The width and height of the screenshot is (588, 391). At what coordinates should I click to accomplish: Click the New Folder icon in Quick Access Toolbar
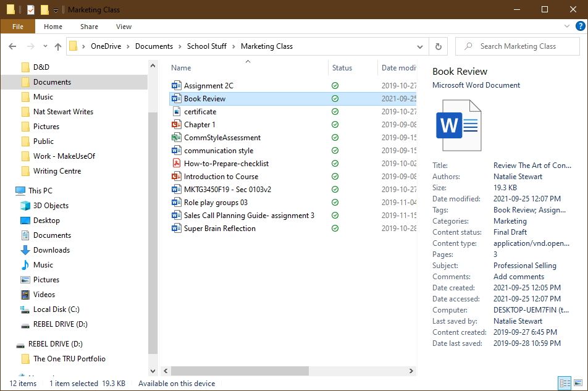[x=43, y=9]
